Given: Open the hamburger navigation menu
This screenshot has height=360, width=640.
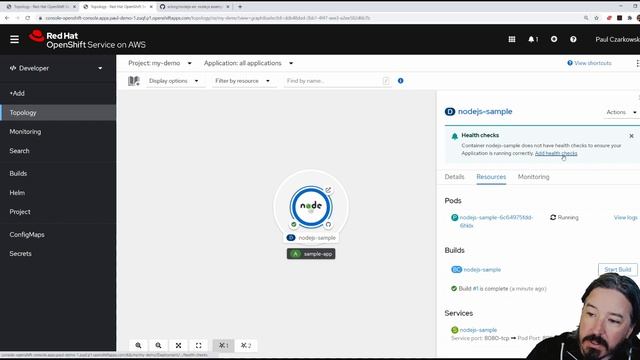Looking at the screenshot, I should point(14,39).
